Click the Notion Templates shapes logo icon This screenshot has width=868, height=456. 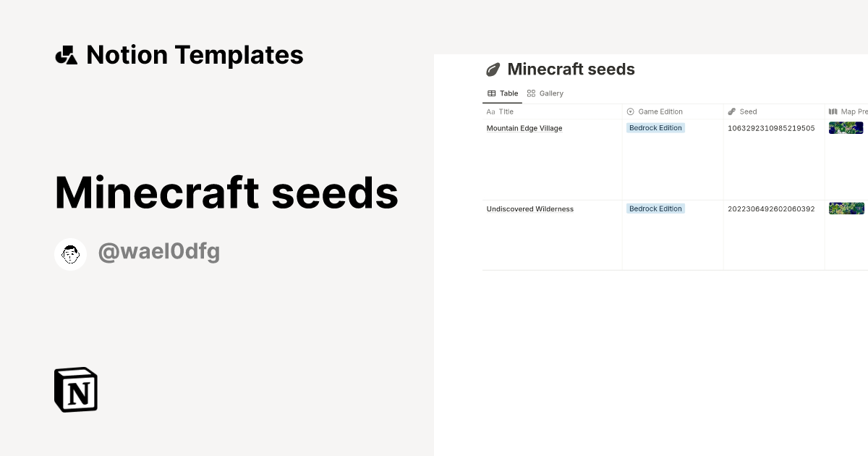[x=66, y=55]
